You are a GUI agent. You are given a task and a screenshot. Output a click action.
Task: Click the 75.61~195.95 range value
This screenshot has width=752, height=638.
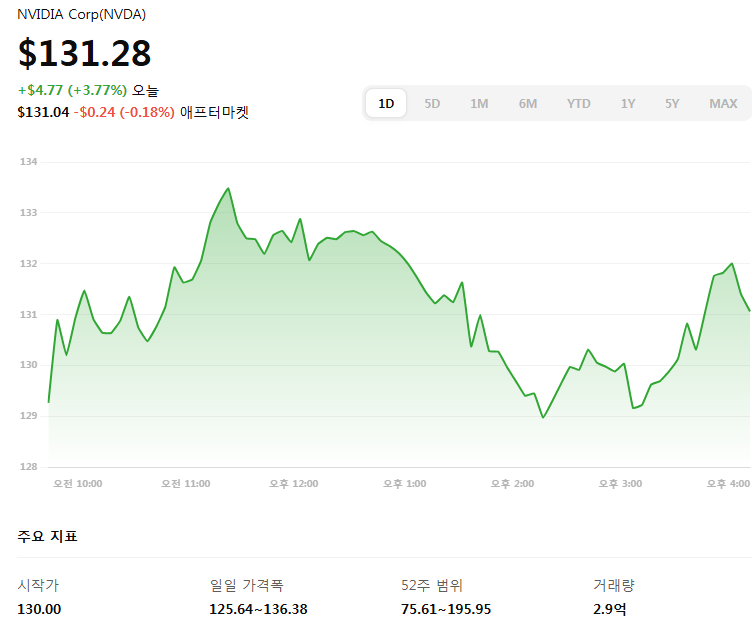[x=446, y=609]
